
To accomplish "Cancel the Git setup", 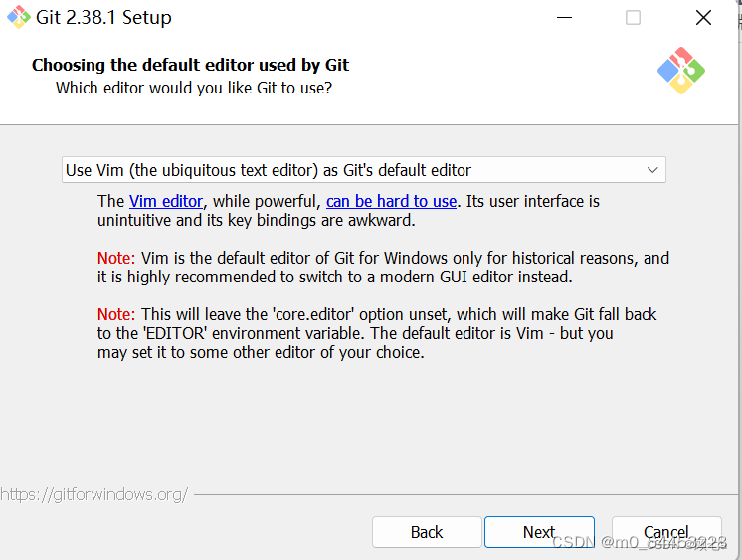I will (666, 532).
